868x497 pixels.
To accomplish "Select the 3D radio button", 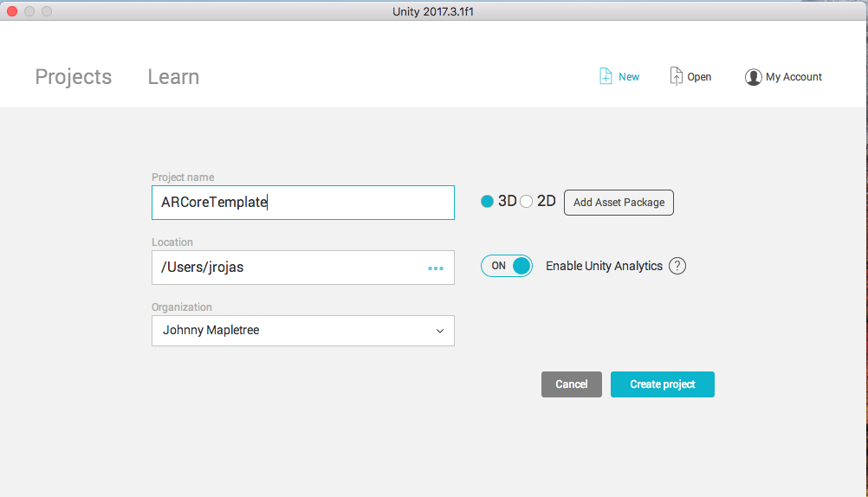I will 488,202.
